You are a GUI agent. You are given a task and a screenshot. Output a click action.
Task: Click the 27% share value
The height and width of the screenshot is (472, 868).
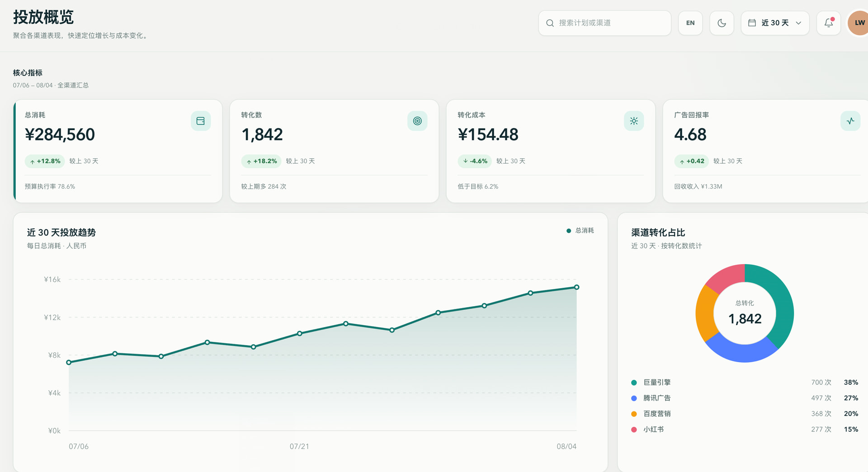(851, 398)
